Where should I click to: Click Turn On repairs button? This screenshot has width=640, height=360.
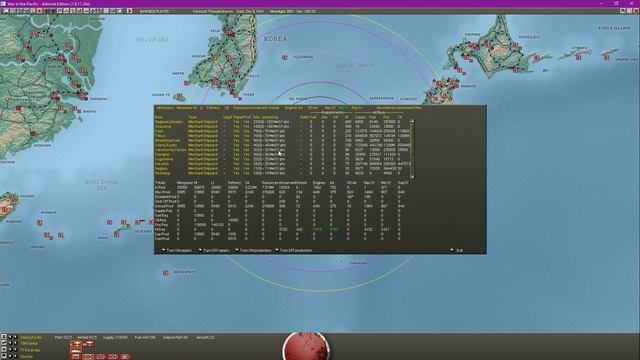coord(177,250)
